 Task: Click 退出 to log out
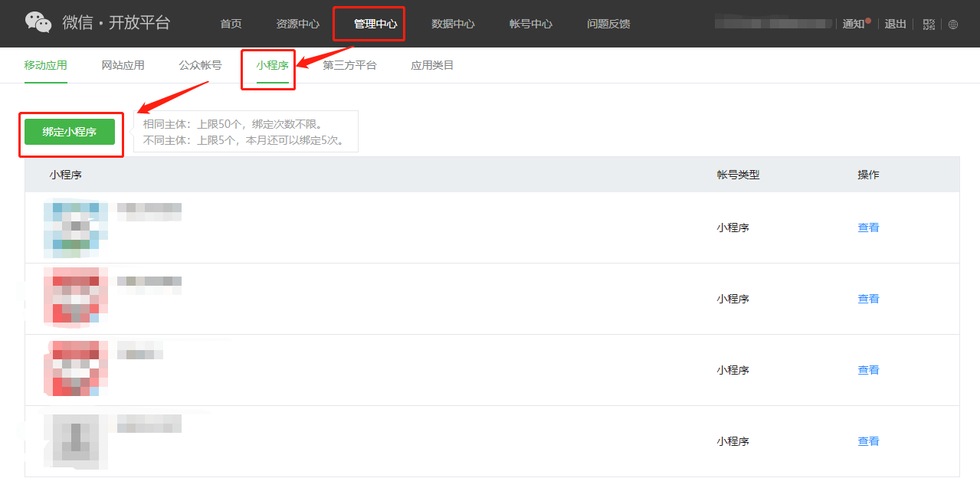895,24
